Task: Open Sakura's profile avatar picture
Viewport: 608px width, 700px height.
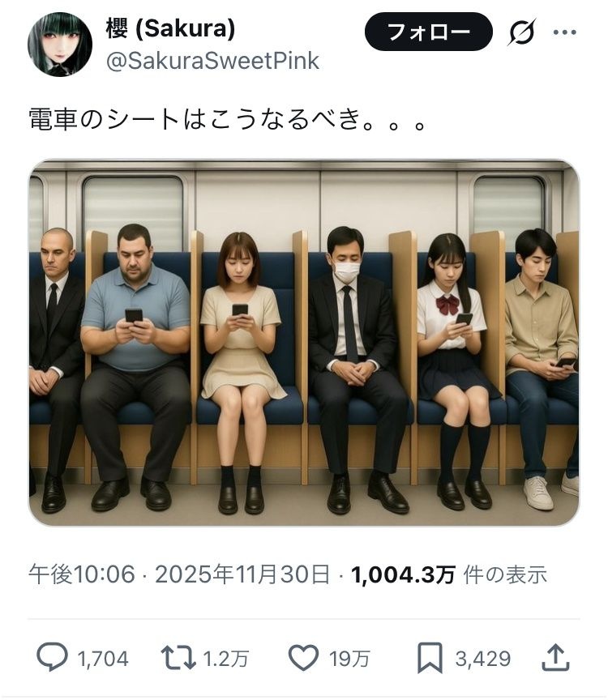Action: click(x=60, y=45)
